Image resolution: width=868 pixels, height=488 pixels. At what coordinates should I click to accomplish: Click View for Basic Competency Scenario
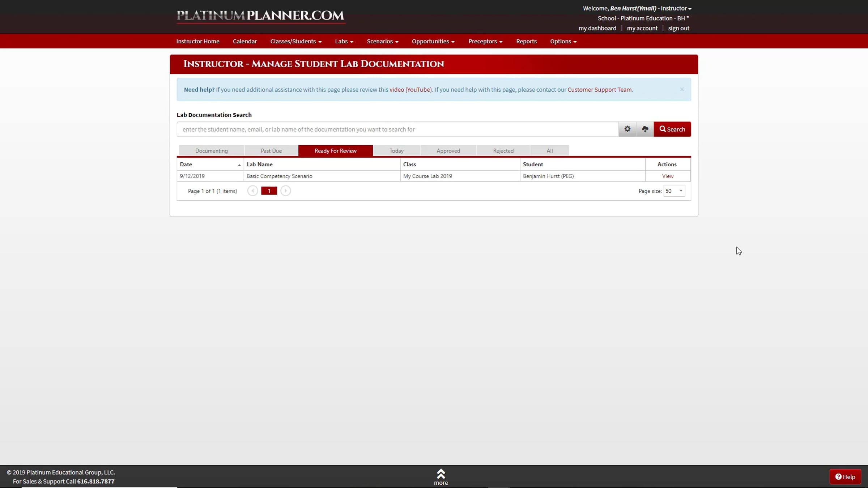(x=668, y=176)
